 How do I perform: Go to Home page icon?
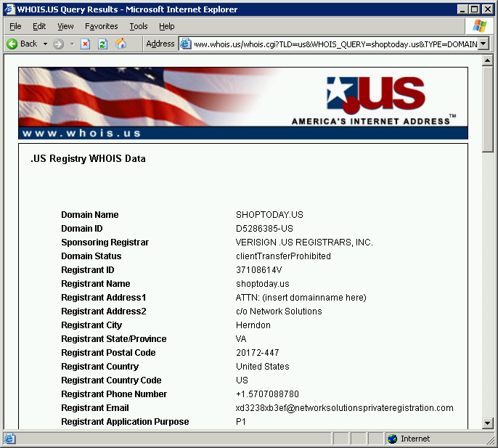(121, 44)
